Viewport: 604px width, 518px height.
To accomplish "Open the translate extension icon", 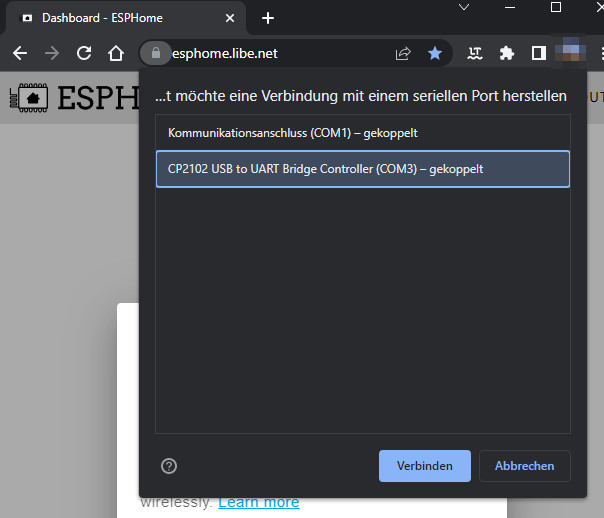I will coord(475,53).
